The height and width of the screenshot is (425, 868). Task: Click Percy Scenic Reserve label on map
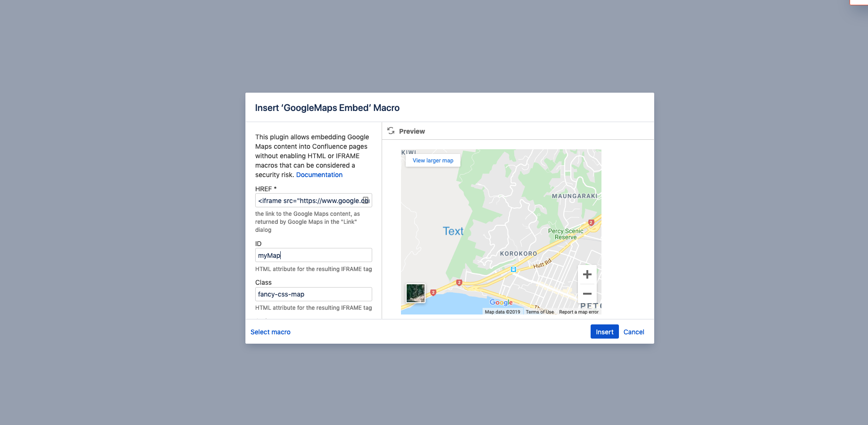coord(566,234)
